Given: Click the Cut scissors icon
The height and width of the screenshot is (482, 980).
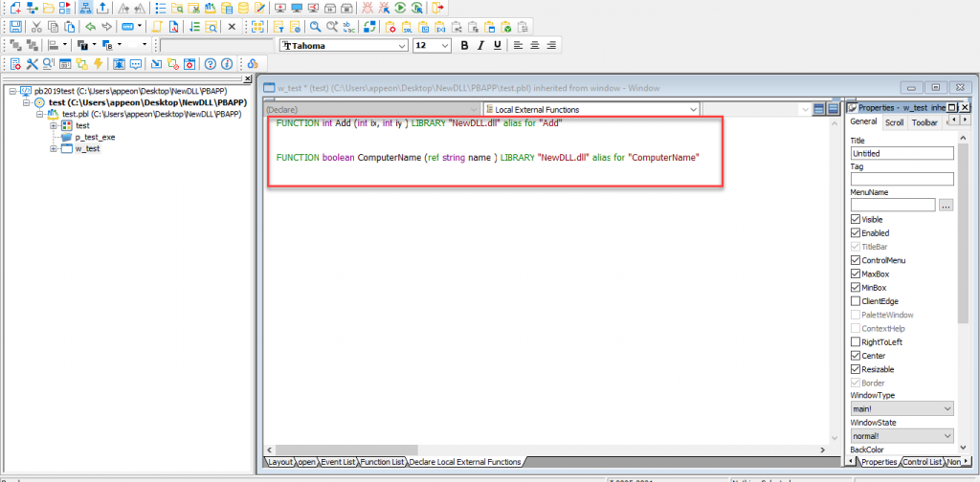Looking at the screenshot, I should [36, 27].
